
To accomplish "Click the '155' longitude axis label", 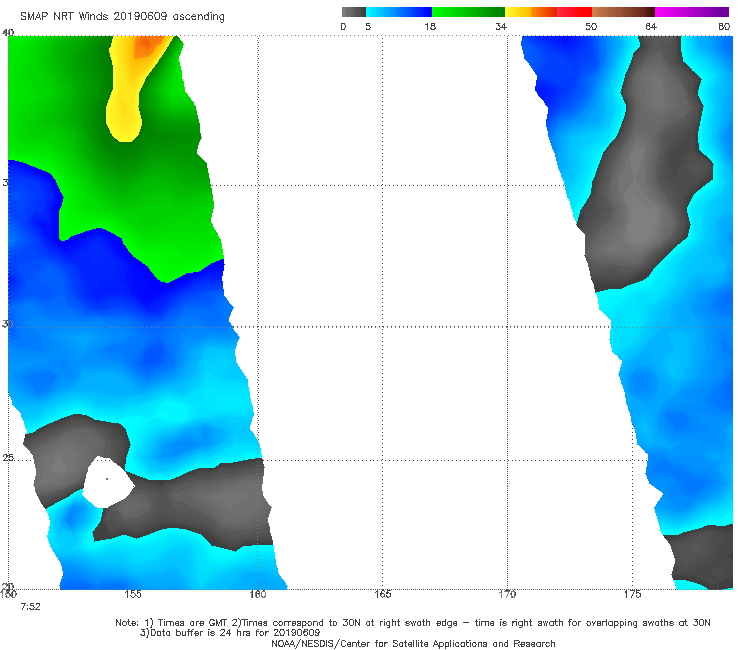I will coord(133,594).
